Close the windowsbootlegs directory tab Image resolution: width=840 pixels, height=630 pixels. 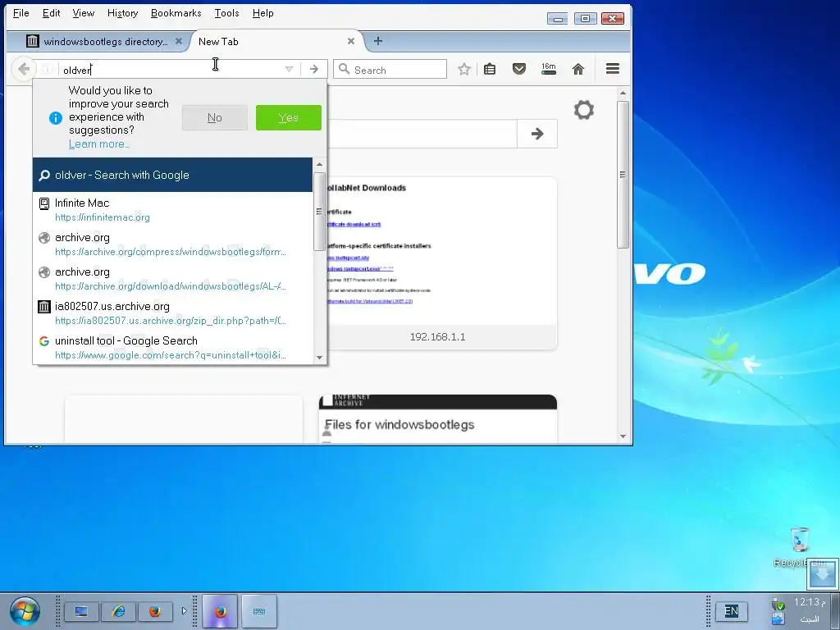tap(179, 41)
